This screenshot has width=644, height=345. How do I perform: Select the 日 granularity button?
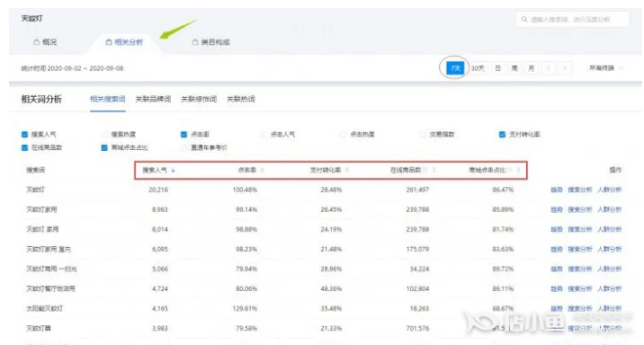click(x=497, y=68)
